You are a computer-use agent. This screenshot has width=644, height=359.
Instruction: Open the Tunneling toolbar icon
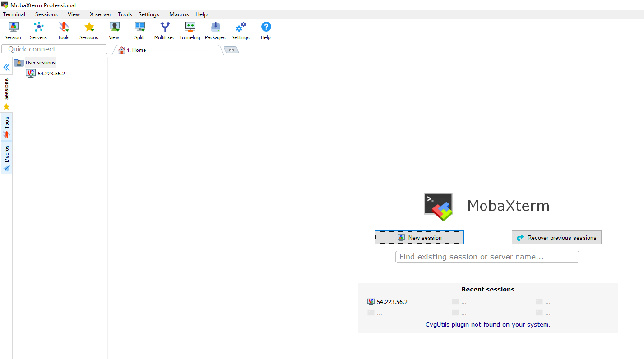coord(190,31)
